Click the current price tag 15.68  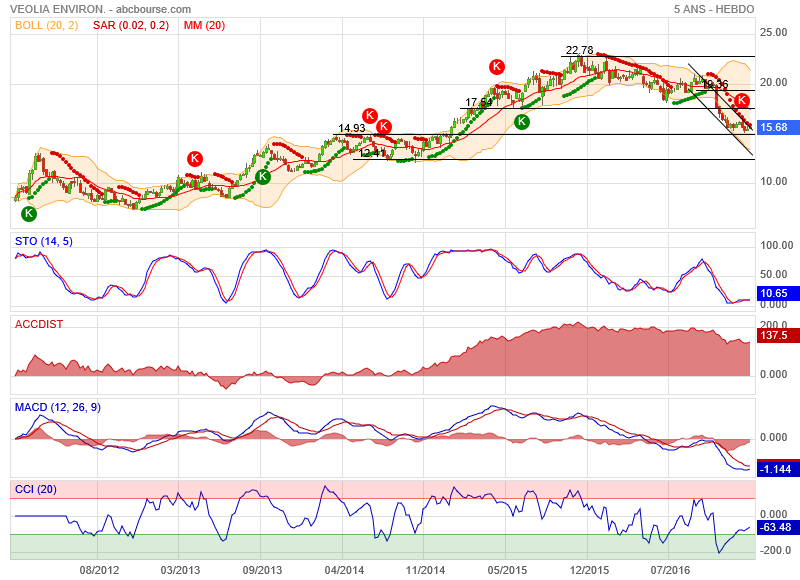click(779, 127)
